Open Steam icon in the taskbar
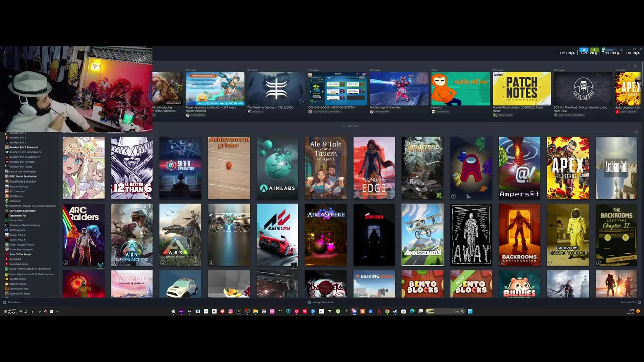Viewport: 644px width, 362px height. (x=395, y=311)
